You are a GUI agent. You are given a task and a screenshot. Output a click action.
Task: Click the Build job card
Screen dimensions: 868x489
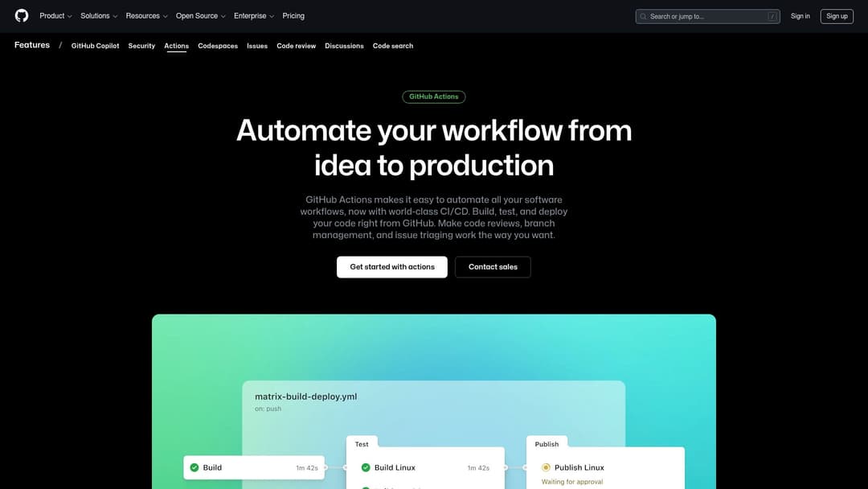(254, 467)
